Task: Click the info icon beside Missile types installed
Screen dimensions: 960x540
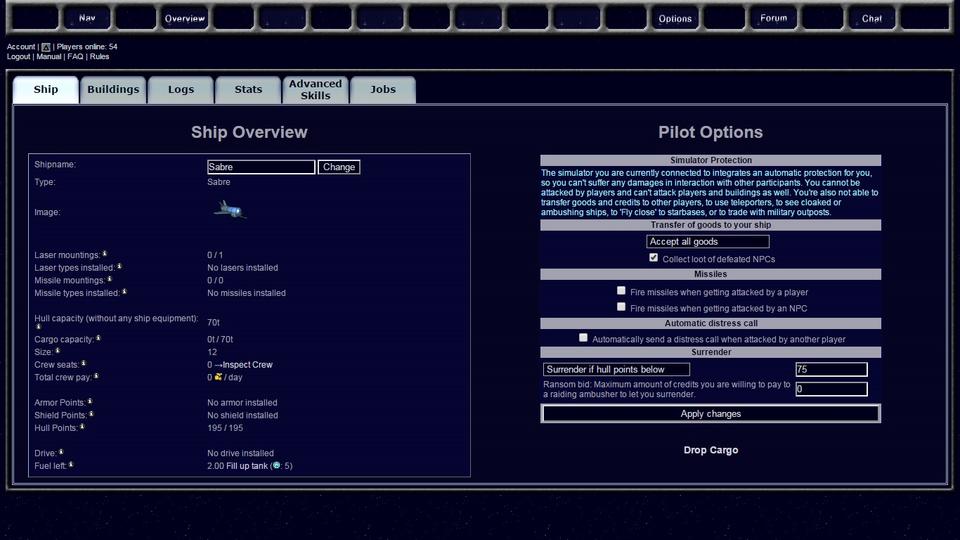Action: point(124,292)
